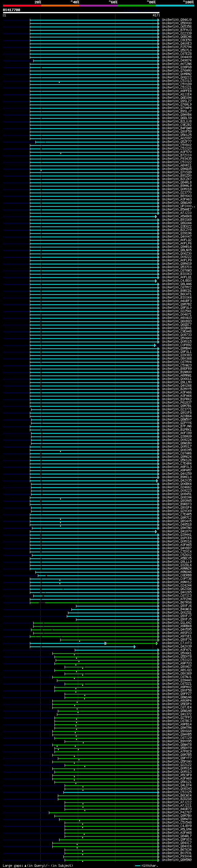
Task: Click the white query sequence bar
Action: pyautogui.click(x=81, y=13)
